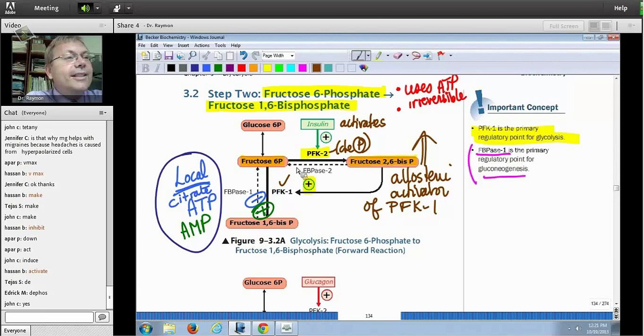Open the status options dropdown arrow
Image resolution: width=644 pixels, height=336 pixels.
tap(128, 8)
